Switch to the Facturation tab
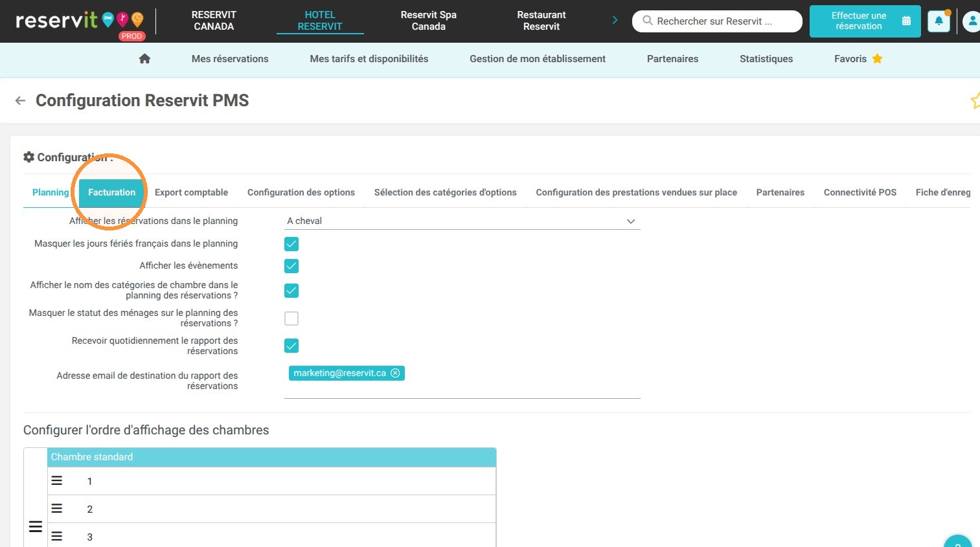This screenshot has width=980, height=547. (x=111, y=193)
